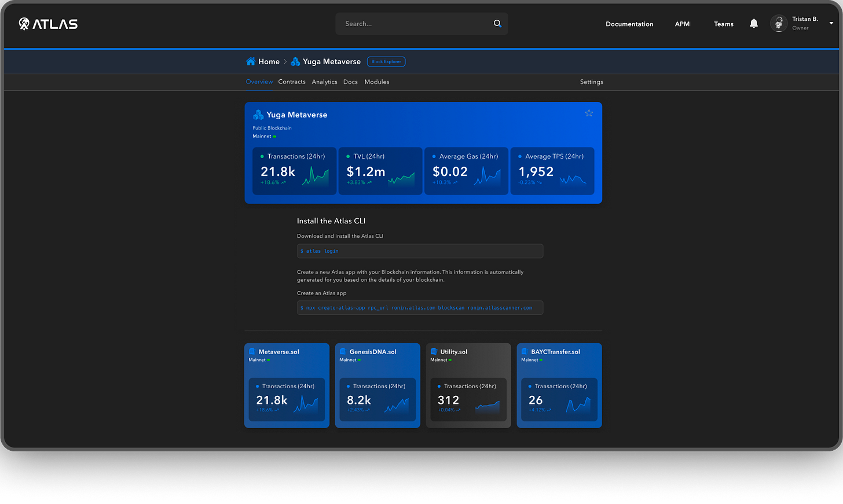This screenshot has height=504, width=843.
Task: Click the Create an Atlas app label
Action: [321, 293]
